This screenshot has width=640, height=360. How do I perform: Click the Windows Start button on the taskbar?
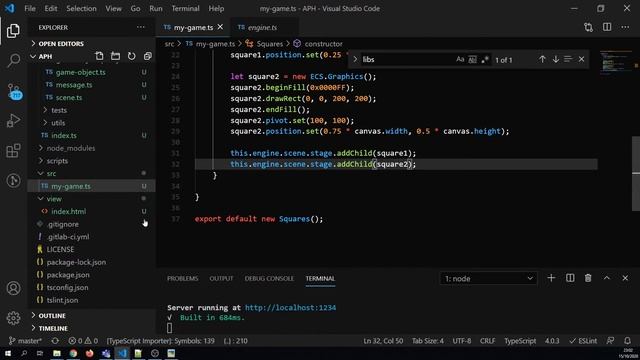[x=8, y=353]
